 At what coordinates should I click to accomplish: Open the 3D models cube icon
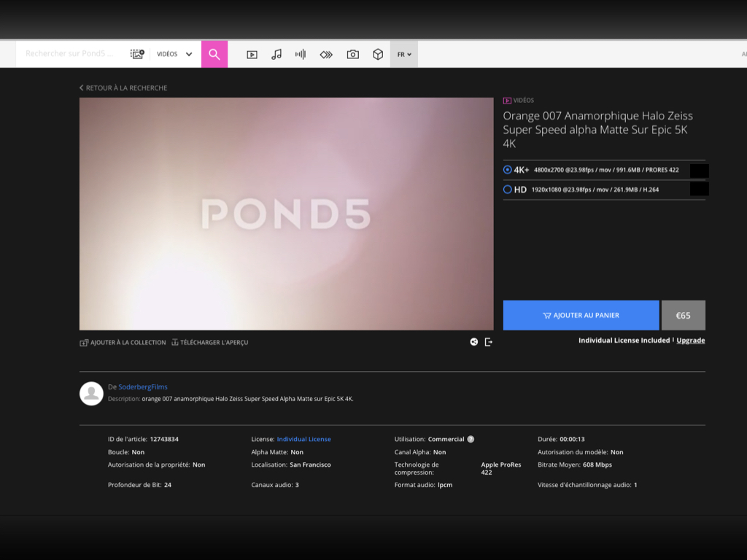tap(378, 54)
